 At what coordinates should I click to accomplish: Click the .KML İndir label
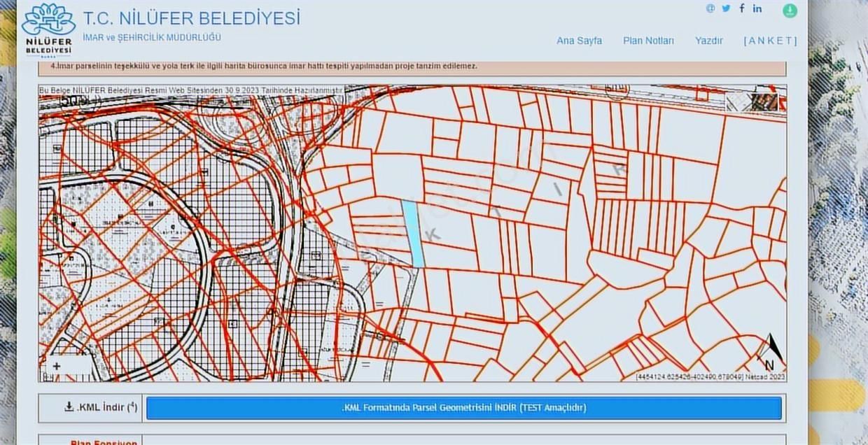100,407
